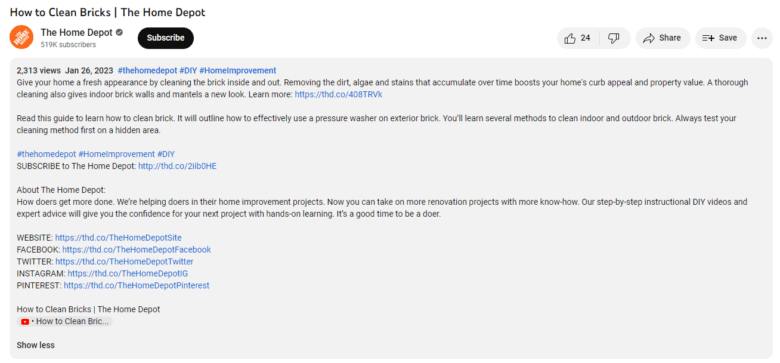780x363 pixels.
Task: Subscribe to The Home Depot channel
Action: click(166, 38)
